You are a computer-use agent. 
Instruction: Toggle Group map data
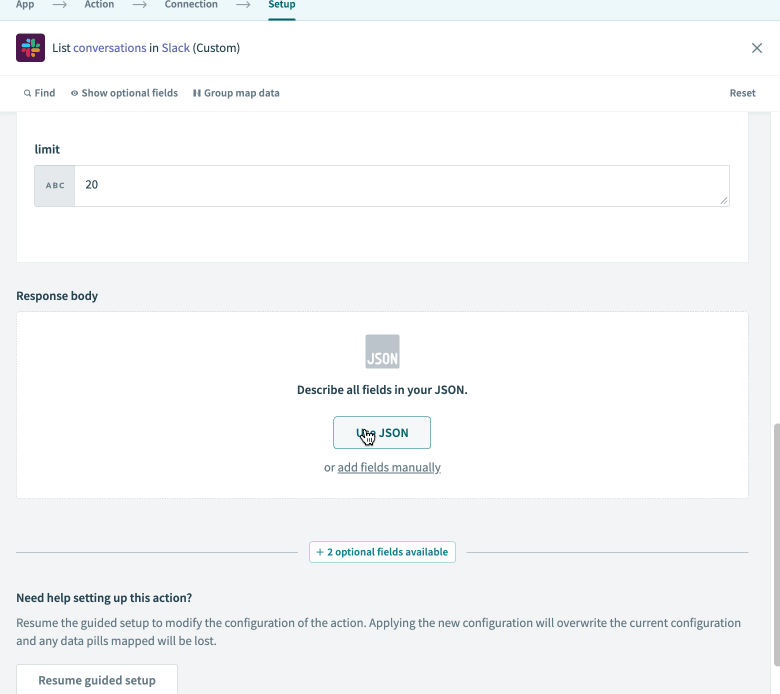click(x=236, y=93)
